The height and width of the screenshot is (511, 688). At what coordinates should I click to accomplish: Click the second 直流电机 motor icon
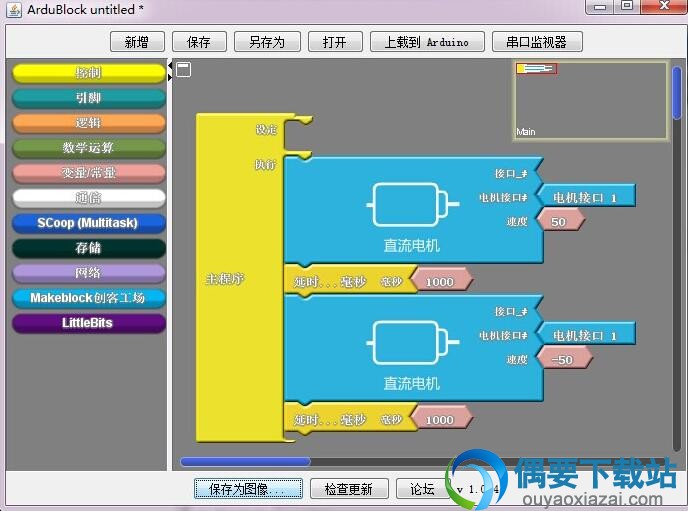coord(412,343)
